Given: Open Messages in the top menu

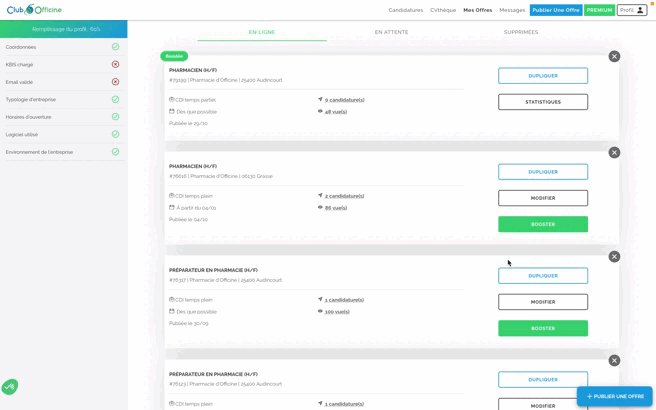Looking at the screenshot, I should tap(512, 10).
